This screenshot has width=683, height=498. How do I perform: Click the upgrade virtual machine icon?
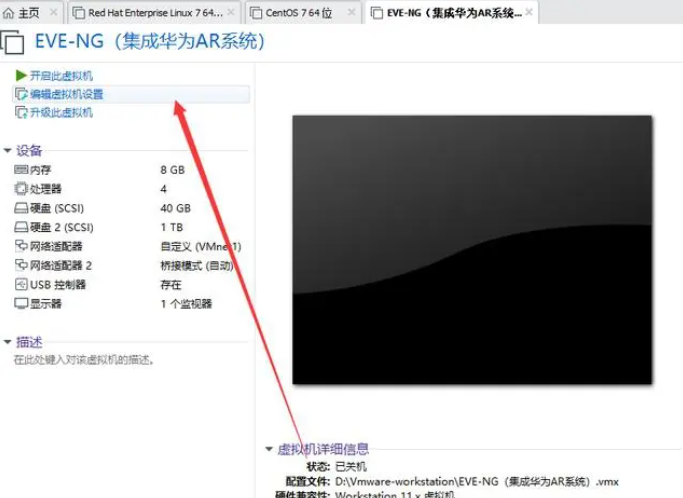21,112
